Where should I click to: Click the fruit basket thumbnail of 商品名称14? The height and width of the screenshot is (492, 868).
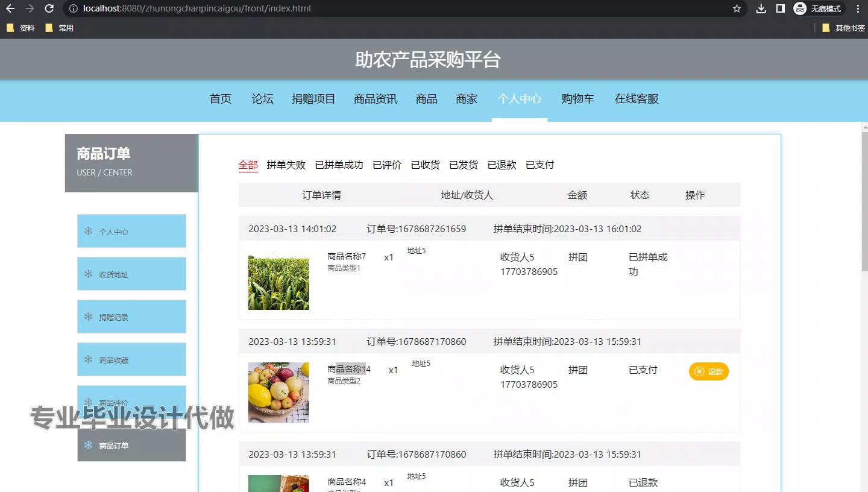point(278,393)
